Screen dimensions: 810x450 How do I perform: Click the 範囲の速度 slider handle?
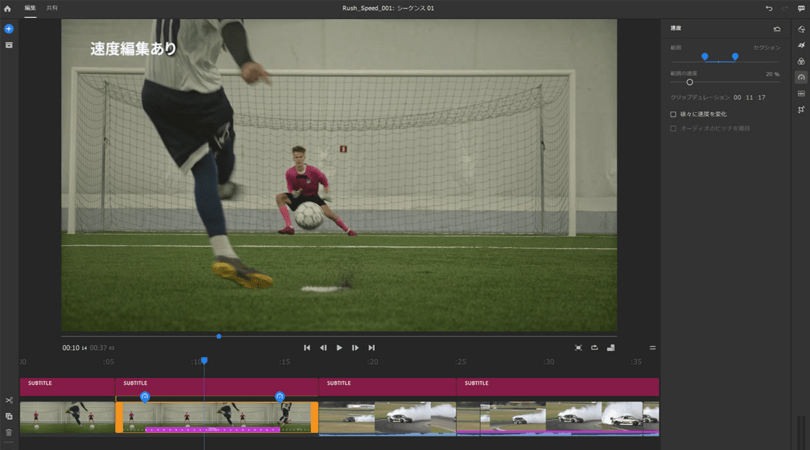pyautogui.click(x=689, y=82)
